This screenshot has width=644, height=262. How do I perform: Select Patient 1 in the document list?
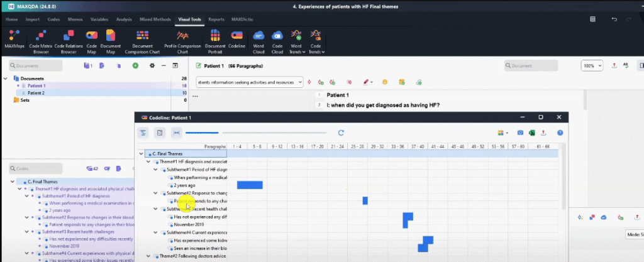(36, 85)
